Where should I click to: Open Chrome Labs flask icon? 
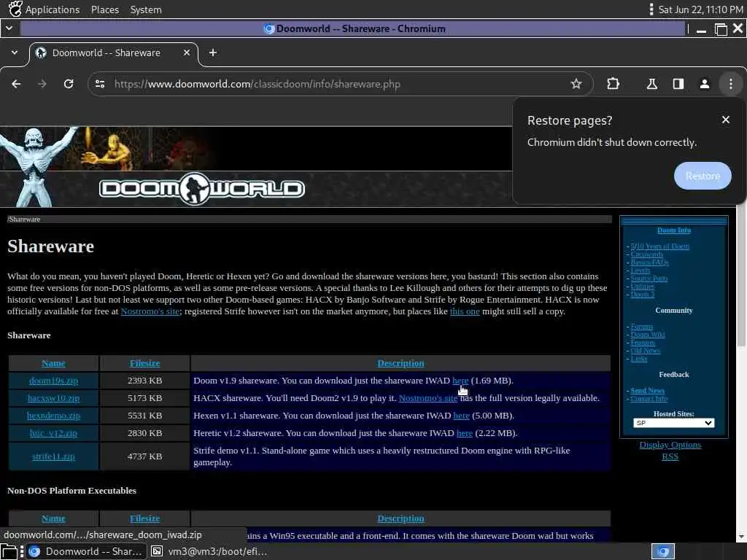651,84
